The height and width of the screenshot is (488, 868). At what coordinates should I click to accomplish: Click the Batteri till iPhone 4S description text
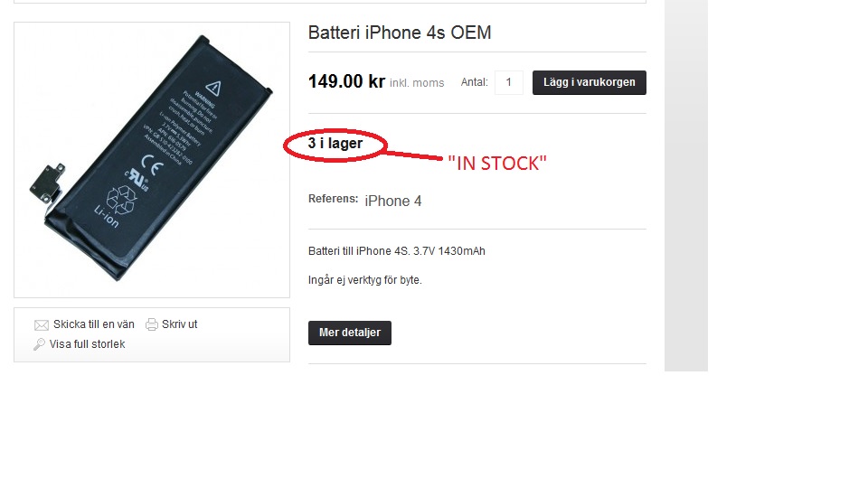[x=397, y=251]
